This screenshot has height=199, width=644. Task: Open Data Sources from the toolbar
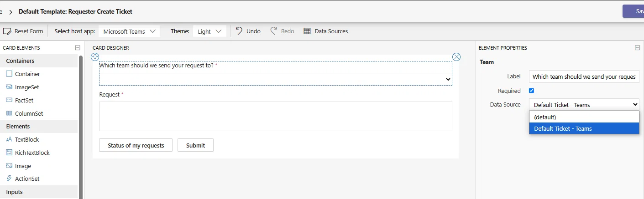pos(325,31)
